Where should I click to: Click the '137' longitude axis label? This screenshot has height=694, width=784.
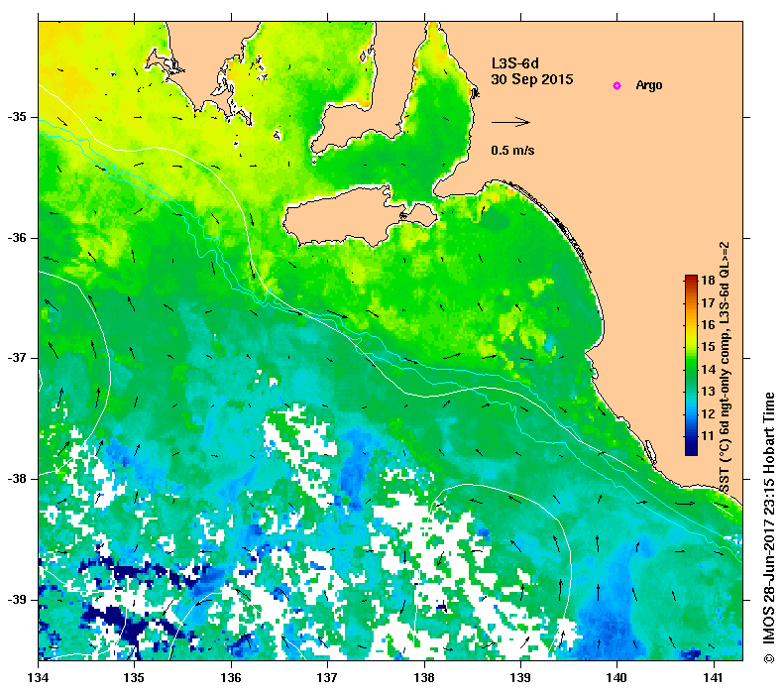[327, 678]
